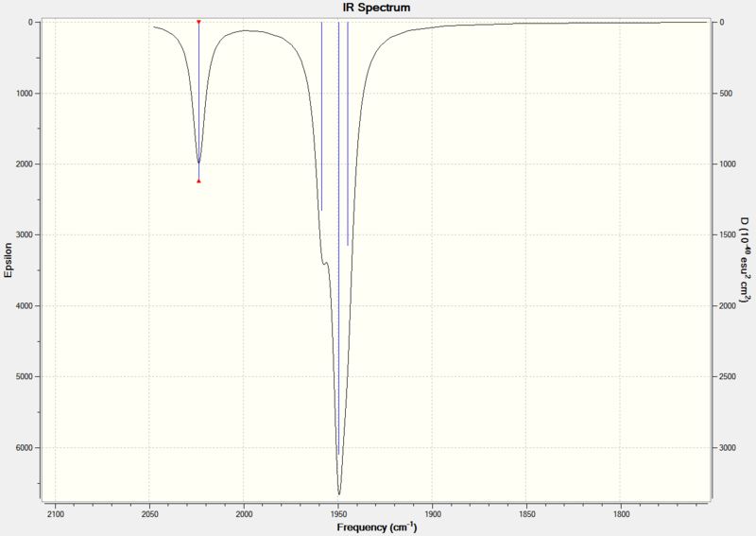Click the Epsilon axis label

click(x=8, y=260)
